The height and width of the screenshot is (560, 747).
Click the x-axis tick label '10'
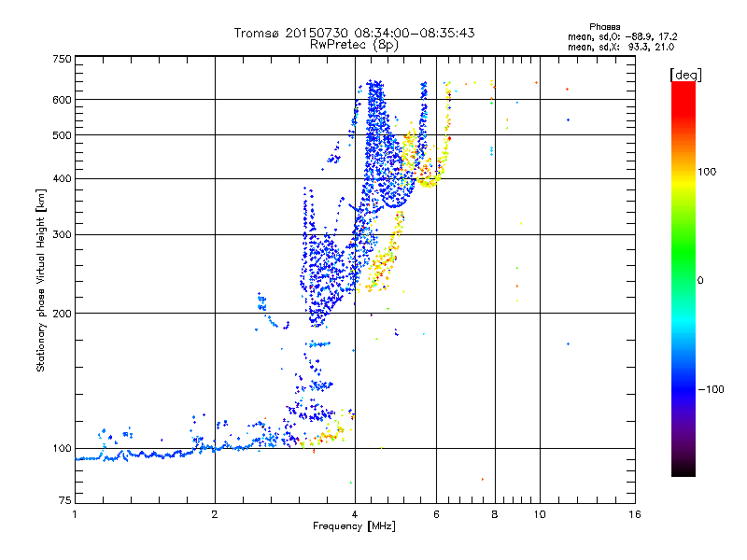pos(540,514)
